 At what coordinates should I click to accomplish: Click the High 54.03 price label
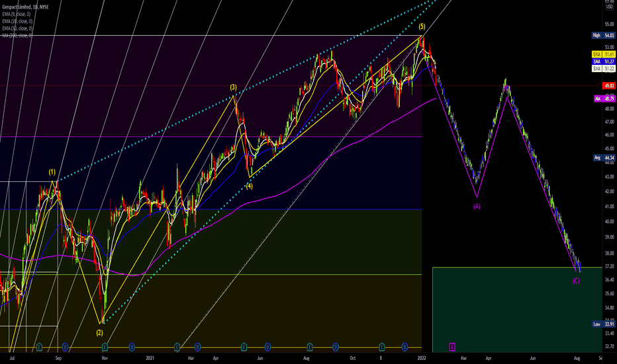tap(603, 36)
